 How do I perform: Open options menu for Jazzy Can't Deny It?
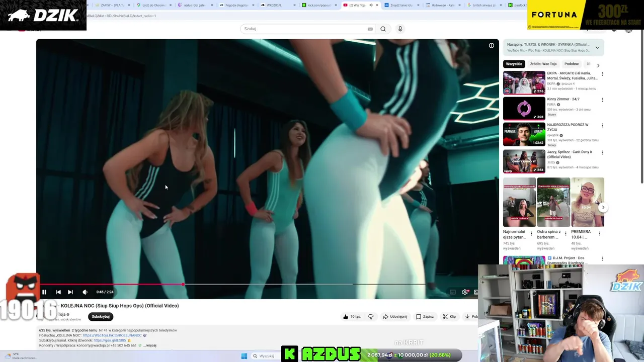click(602, 152)
